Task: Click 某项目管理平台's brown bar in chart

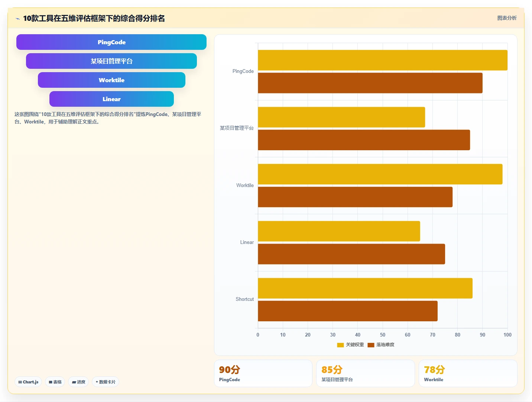Action: (x=364, y=140)
